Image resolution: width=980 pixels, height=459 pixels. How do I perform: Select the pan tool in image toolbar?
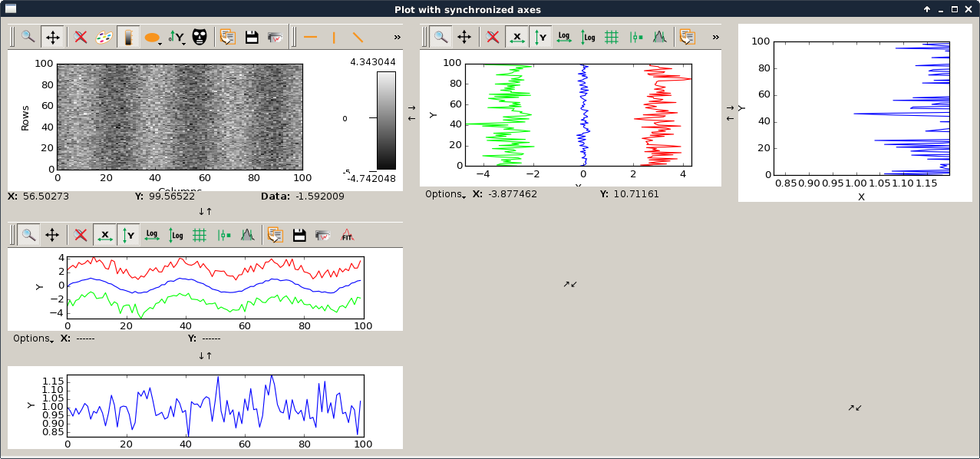point(52,37)
